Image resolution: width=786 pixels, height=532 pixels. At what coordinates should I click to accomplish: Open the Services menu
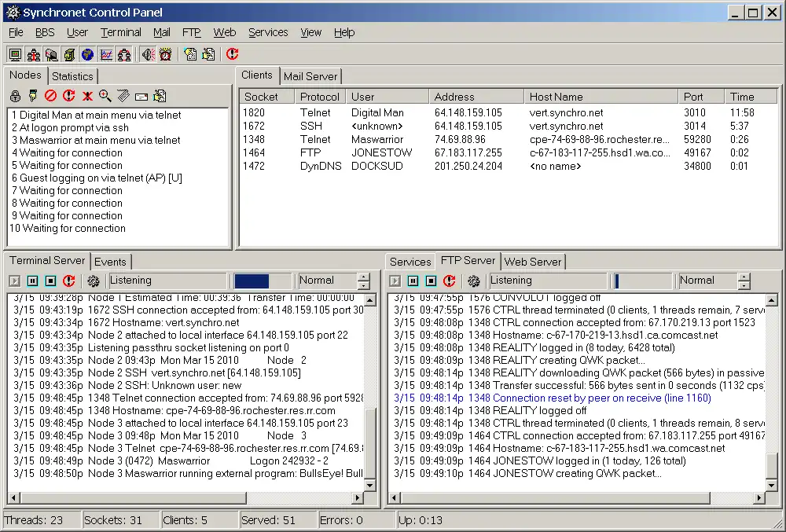tap(268, 32)
